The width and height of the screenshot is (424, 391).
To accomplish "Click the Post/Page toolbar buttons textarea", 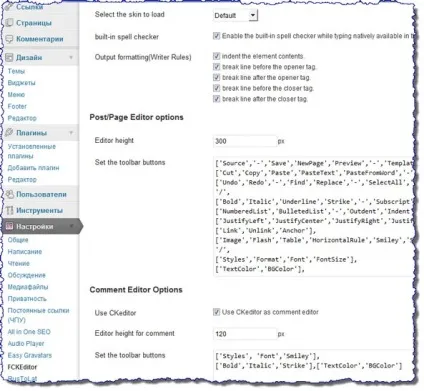I will 313,216.
